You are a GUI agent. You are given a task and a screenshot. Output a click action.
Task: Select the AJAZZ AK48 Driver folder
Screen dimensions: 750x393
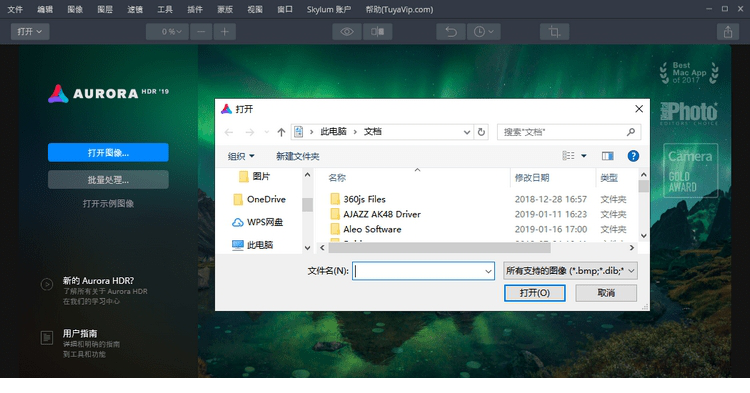[x=382, y=214]
